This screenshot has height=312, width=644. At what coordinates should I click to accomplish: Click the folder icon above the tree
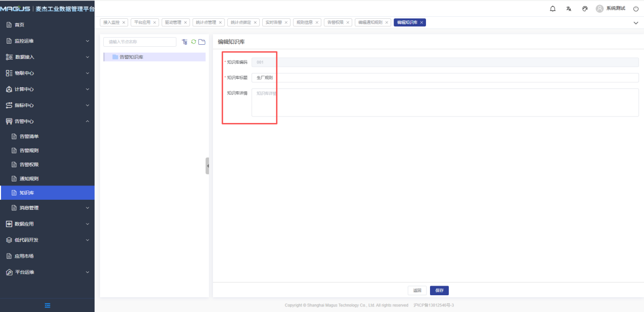[x=202, y=42]
